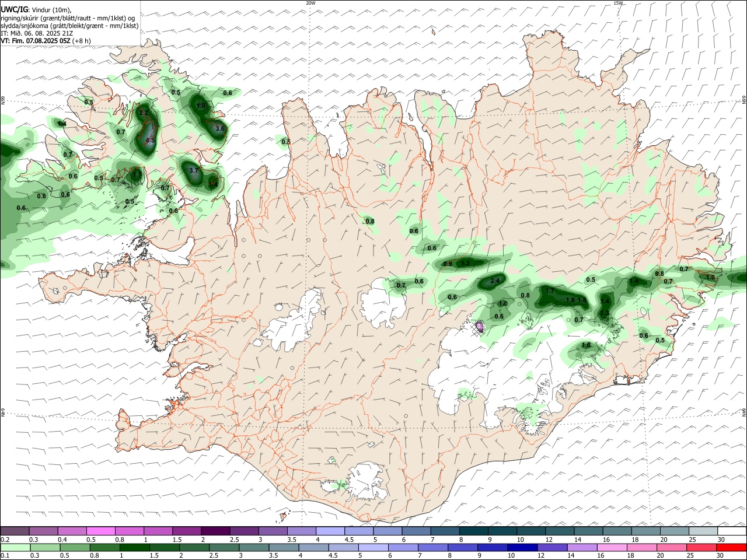Click the 3.6 precipitation value
The image size is (747, 560).
point(220,128)
